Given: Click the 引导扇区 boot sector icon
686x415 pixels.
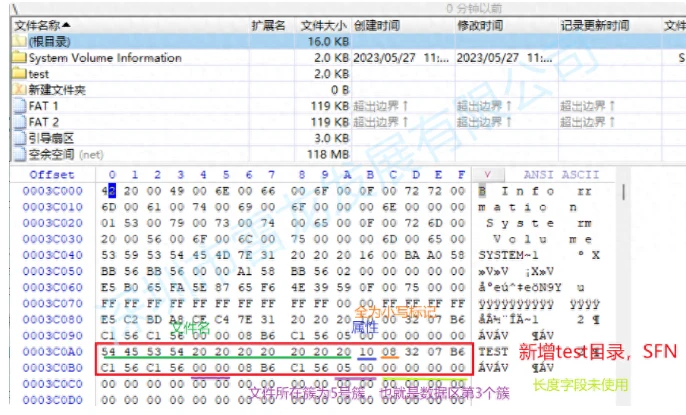Looking at the screenshot, I should (x=19, y=137).
